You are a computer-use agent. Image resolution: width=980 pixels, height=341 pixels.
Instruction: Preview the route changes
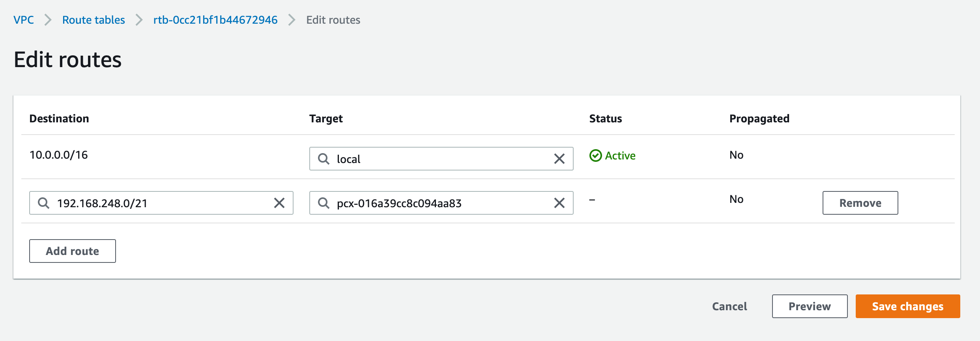pyautogui.click(x=810, y=306)
